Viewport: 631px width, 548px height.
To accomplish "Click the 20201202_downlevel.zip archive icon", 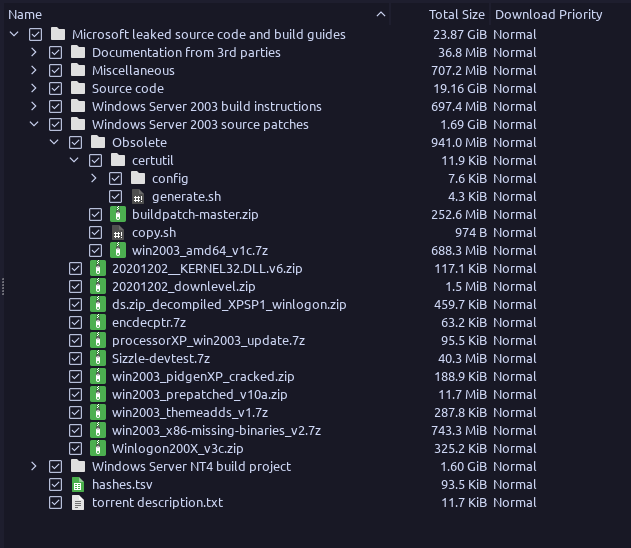I will tap(98, 286).
